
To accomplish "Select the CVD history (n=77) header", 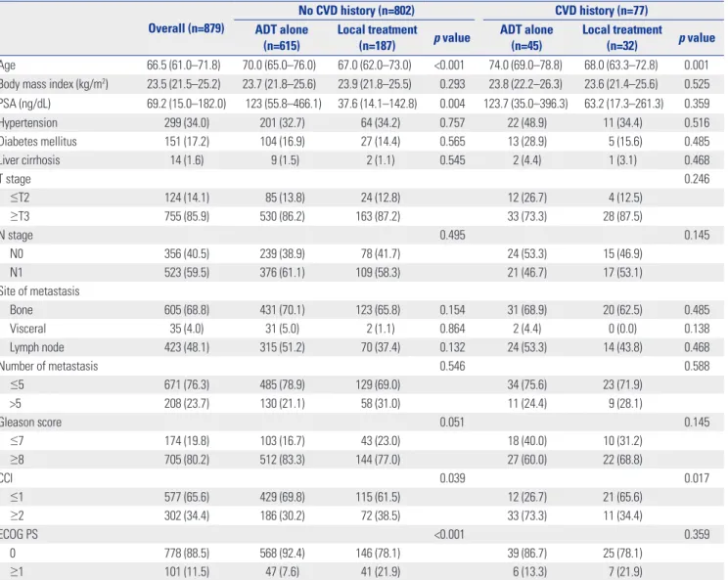I will tap(601, 10).
